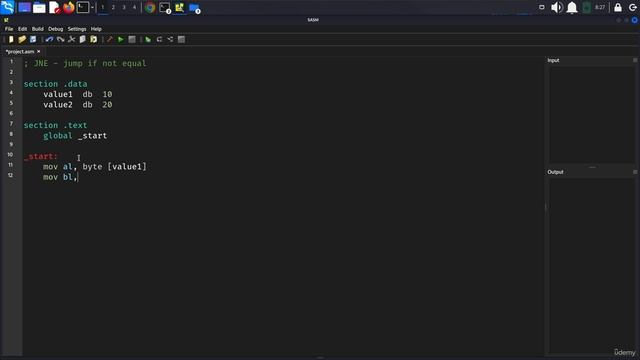This screenshot has height=360, width=640.
Task: Lock the screen with the padlock icon
Action: (618, 7)
